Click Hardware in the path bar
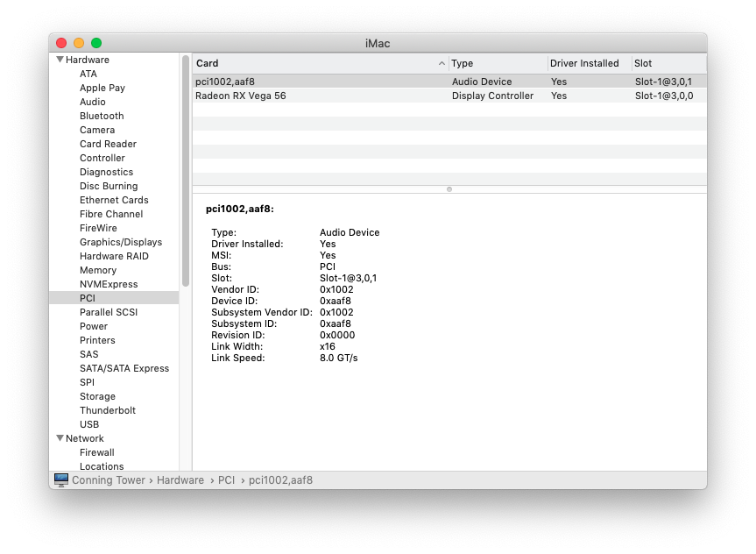Viewport: 756px width, 554px height. 180,479
